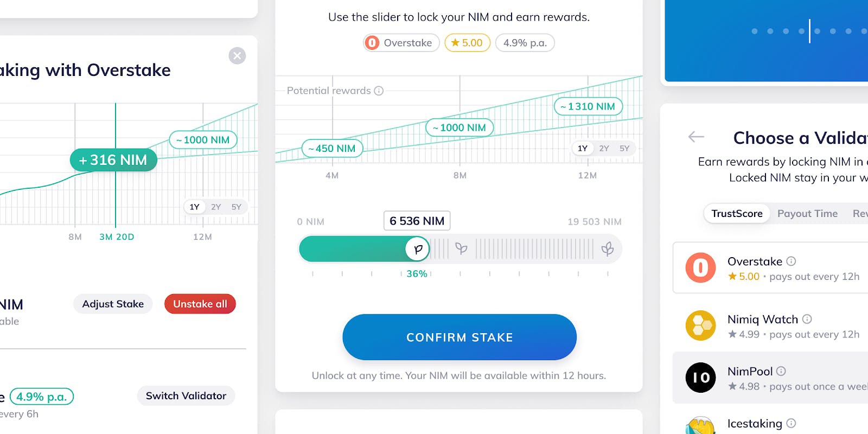Image resolution: width=868 pixels, height=434 pixels.
Task: Click the orange Overstake logo in validator list
Action: tap(700, 267)
